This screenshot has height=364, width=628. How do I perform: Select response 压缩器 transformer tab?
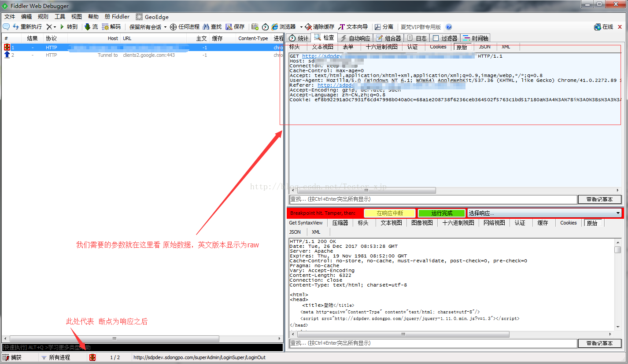coord(340,223)
